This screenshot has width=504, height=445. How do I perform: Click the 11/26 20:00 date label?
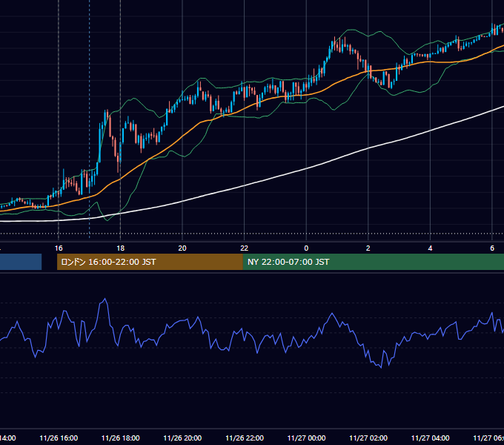(x=182, y=438)
